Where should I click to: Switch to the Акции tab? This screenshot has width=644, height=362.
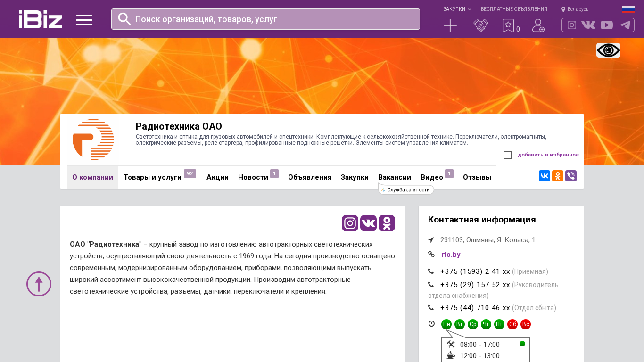click(217, 177)
